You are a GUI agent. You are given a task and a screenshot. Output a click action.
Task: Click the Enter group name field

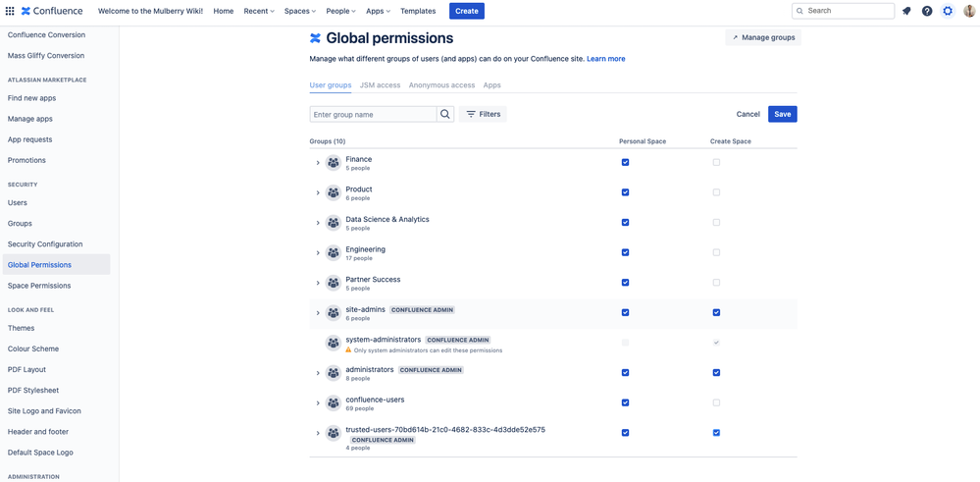coord(373,114)
